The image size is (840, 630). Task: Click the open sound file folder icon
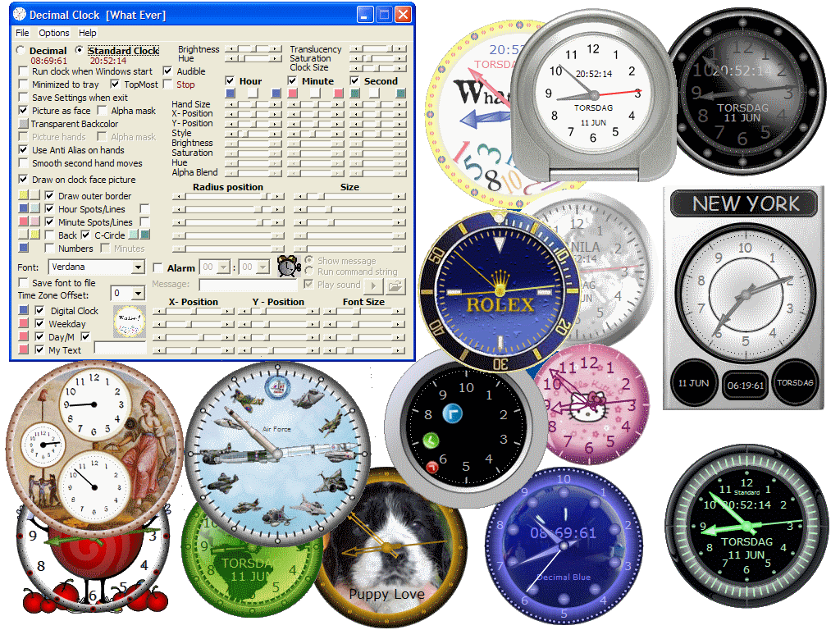[396, 285]
